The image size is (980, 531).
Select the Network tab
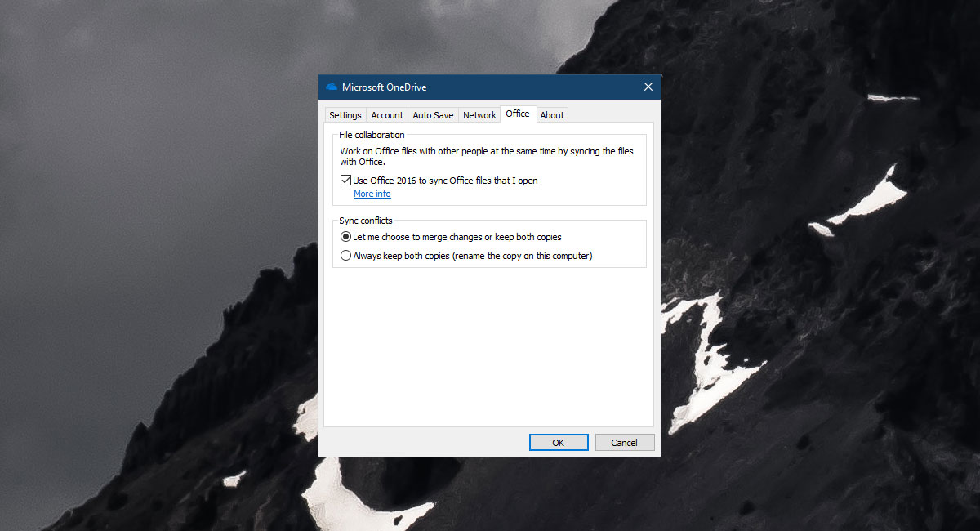(479, 115)
